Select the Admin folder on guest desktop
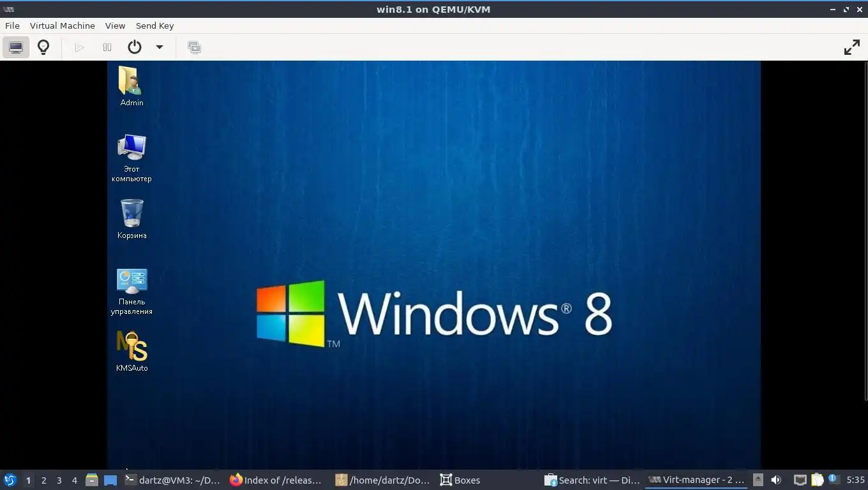This screenshot has height=490, width=868. [131, 86]
